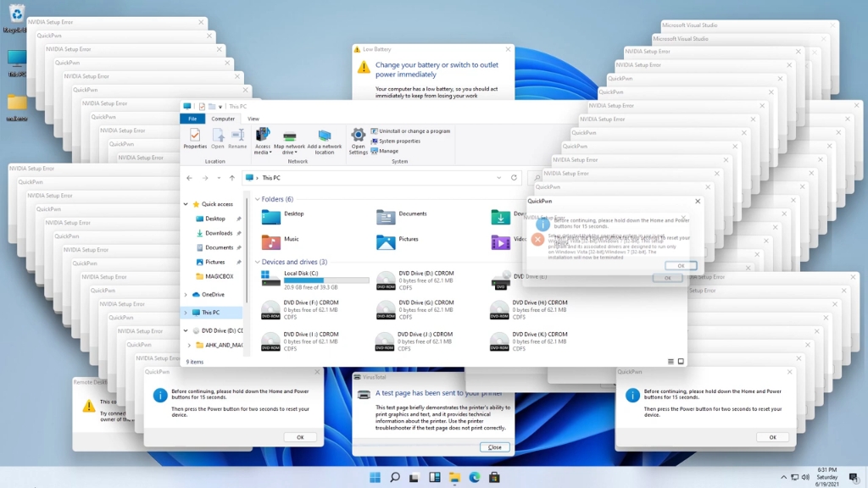Open Microsoft Edge from the taskbar
This screenshot has height=488, width=868.
pyautogui.click(x=475, y=477)
